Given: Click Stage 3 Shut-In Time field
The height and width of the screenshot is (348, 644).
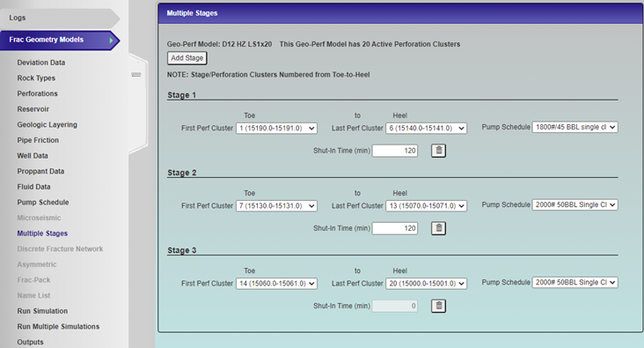Looking at the screenshot, I should pyautogui.click(x=395, y=306).
